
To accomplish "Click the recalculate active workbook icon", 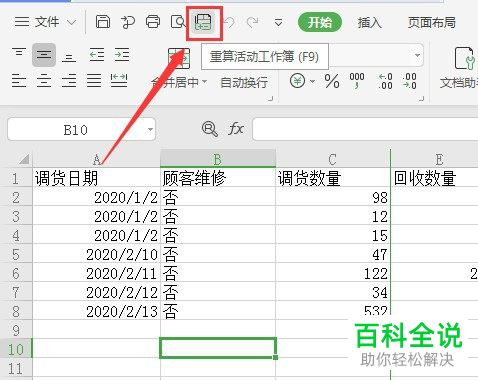I will [204, 23].
